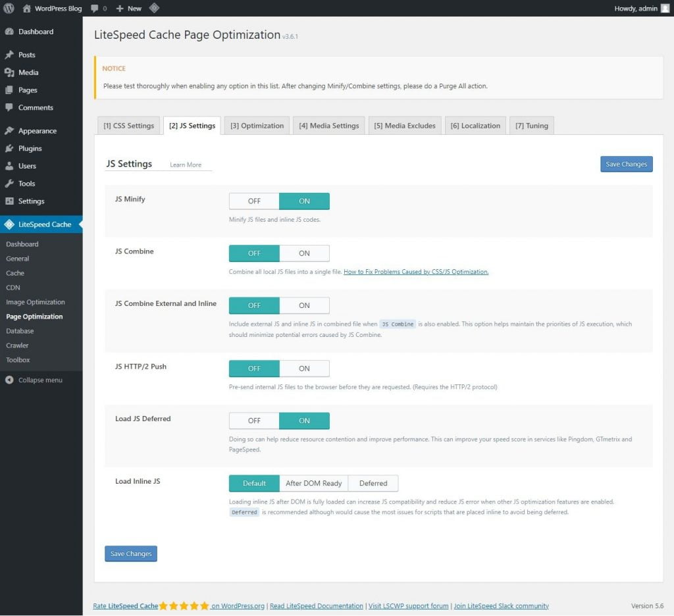Viewport: 674px width, 616px height.
Task: Click the WordPress Blog site name
Action: [x=58, y=8]
